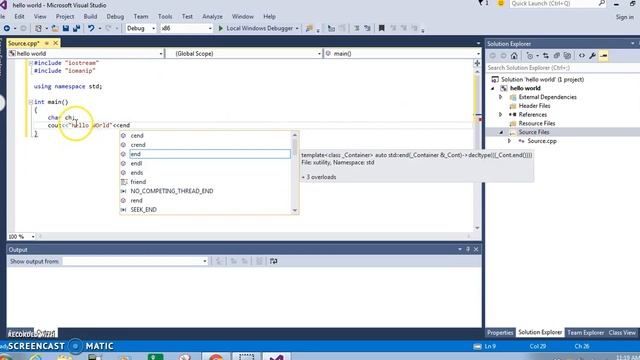The height and width of the screenshot is (360, 640).
Task: Undo the last edit from the toolbar
Action: pyautogui.click(x=91, y=28)
